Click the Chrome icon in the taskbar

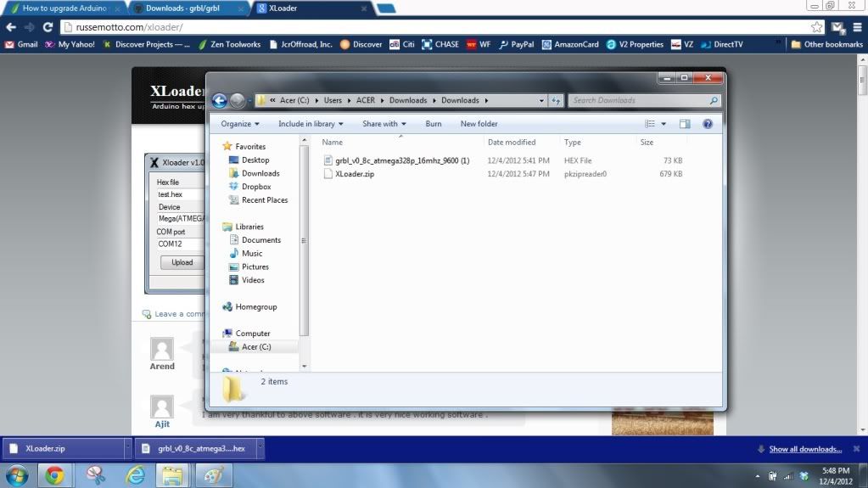tap(54, 476)
